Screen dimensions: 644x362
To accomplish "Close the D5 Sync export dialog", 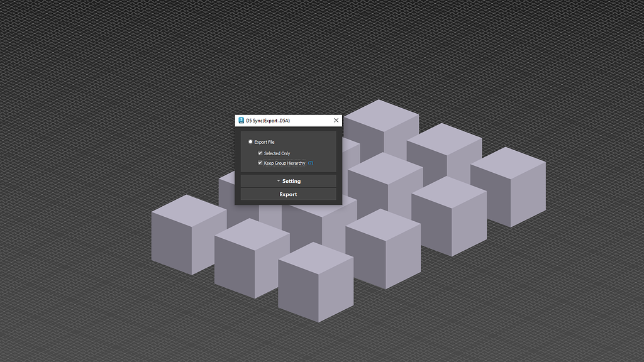I will pos(335,120).
